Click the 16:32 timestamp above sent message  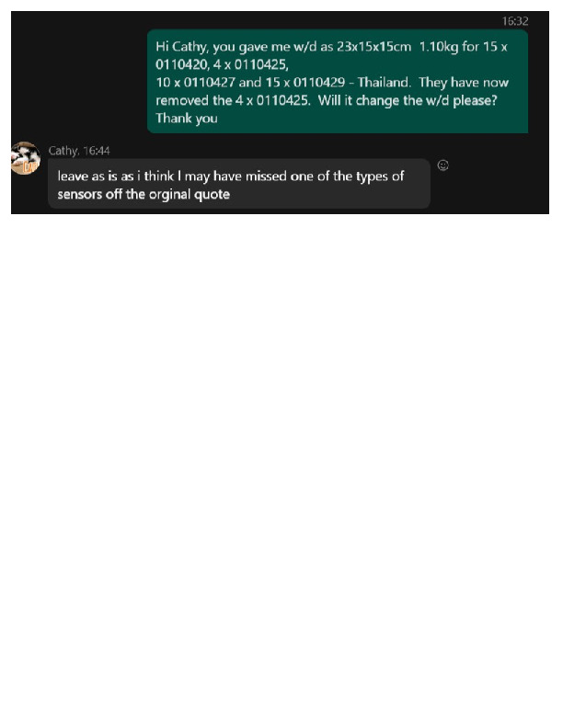(x=514, y=21)
